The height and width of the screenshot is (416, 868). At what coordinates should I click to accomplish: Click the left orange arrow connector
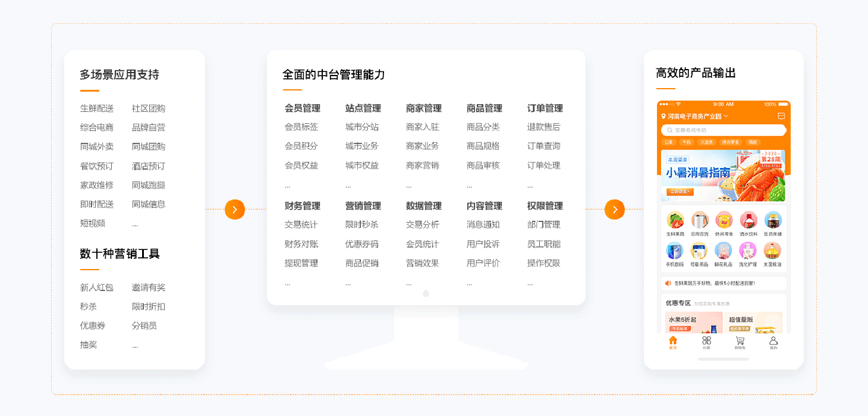(235, 209)
